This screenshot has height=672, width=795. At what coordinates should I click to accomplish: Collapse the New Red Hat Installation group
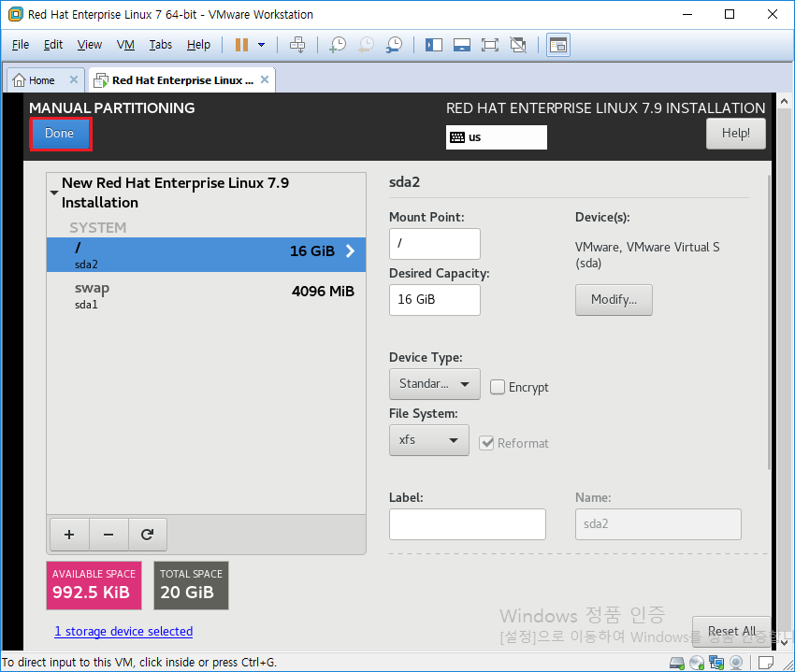[54, 193]
